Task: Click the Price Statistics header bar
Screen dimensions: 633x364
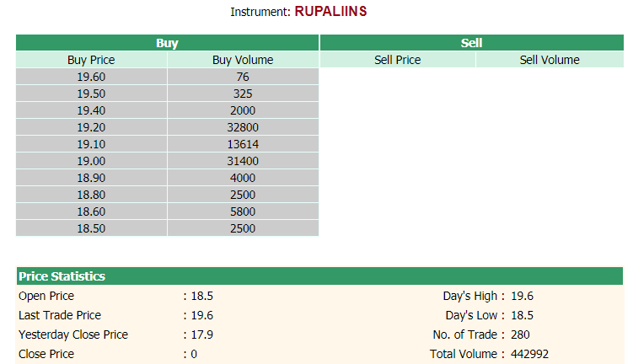Action: [319, 276]
